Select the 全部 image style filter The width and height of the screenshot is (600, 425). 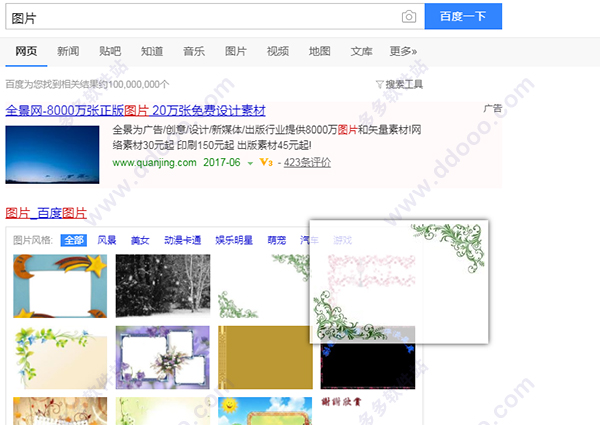pos(74,240)
